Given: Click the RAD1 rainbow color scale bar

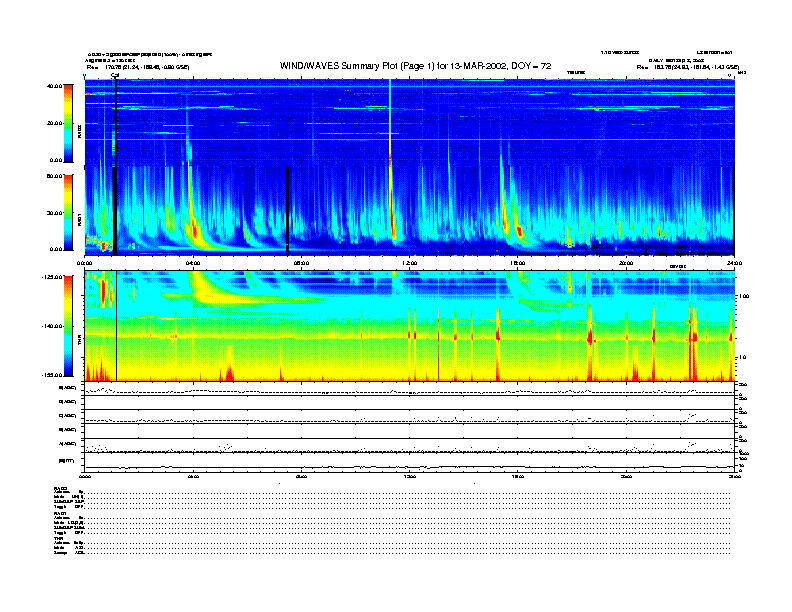Looking at the screenshot, I should (x=68, y=212).
